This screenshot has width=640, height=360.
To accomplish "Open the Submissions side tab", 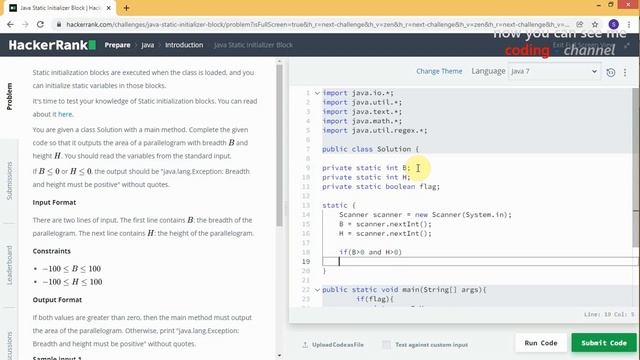I will 9,180.
